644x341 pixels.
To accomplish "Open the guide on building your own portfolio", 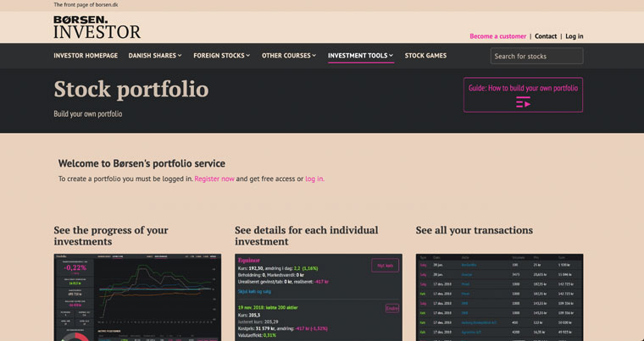I will [524, 95].
